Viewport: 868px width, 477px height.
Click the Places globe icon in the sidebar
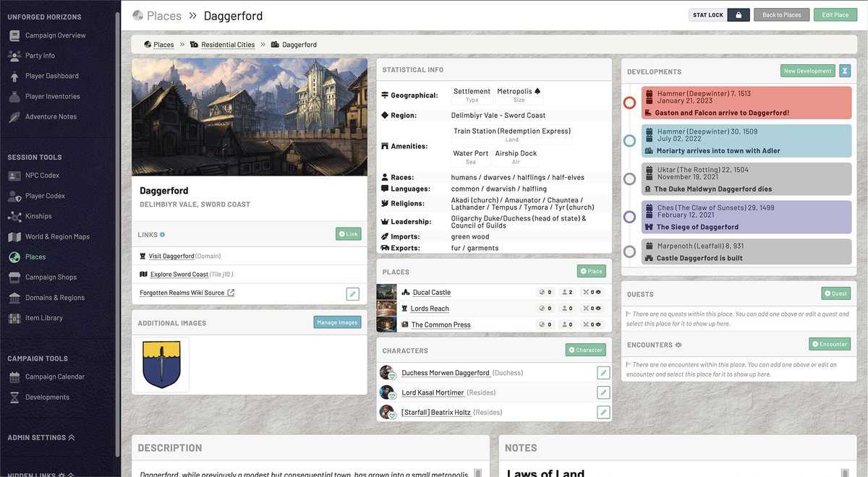[14, 257]
